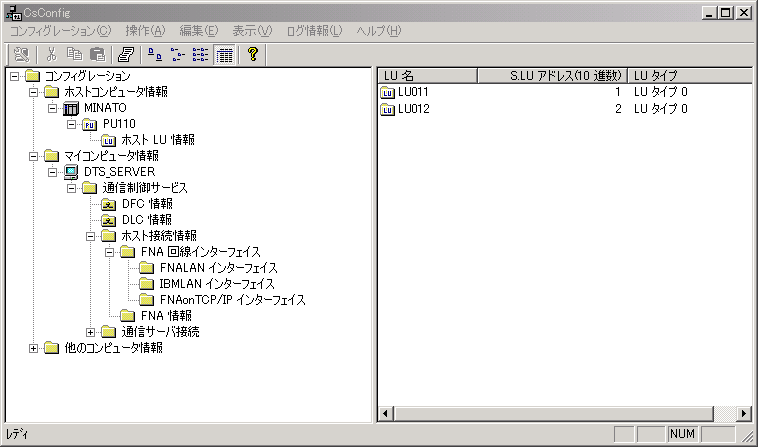The width and height of the screenshot is (758, 447).
Task: Collapse the PU110 tree node
Action: click(71, 125)
